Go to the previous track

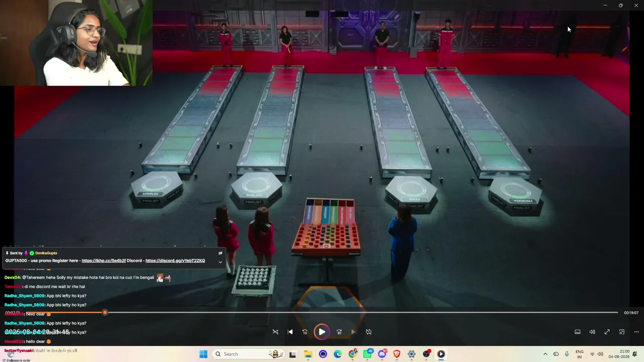pos(290,332)
